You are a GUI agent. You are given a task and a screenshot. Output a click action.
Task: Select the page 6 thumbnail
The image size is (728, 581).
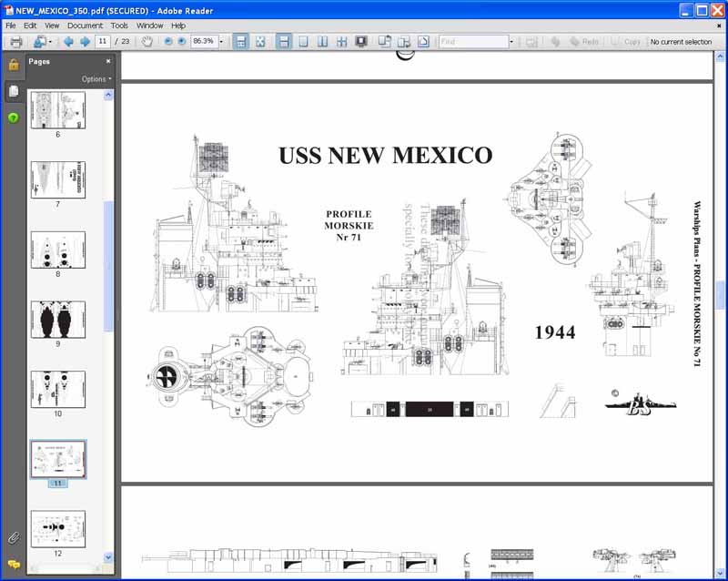tap(58, 109)
